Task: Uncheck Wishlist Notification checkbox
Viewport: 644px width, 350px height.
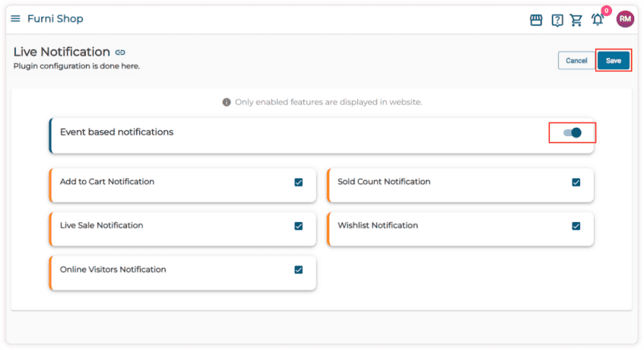Action: (576, 226)
